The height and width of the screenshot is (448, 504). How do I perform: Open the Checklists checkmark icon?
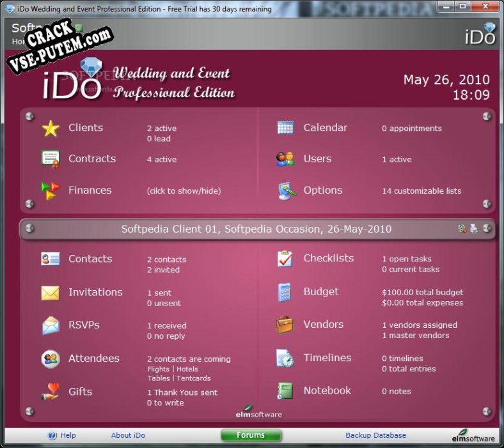click(x=285, y=259)
